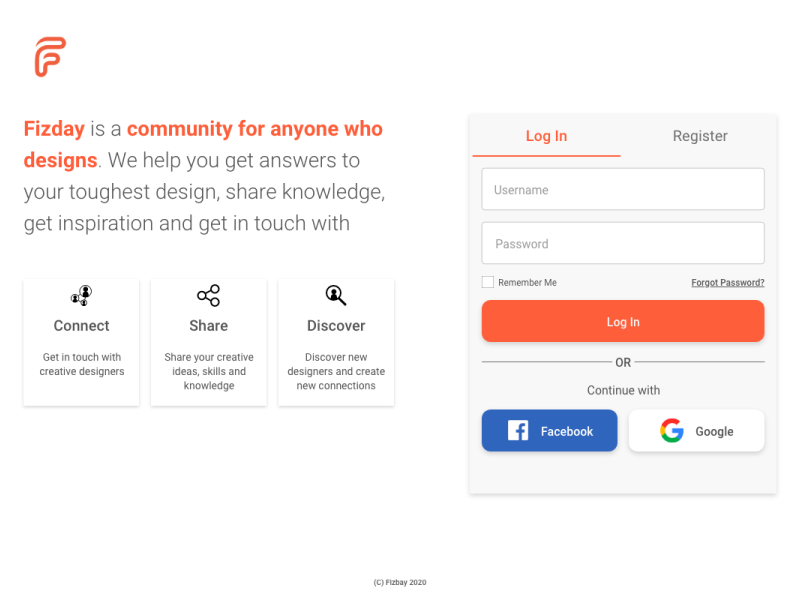This screenshot has width=800, height=600.
Task: Click the Share network icon
Action: pyautogui.click(x=208, y=295)
